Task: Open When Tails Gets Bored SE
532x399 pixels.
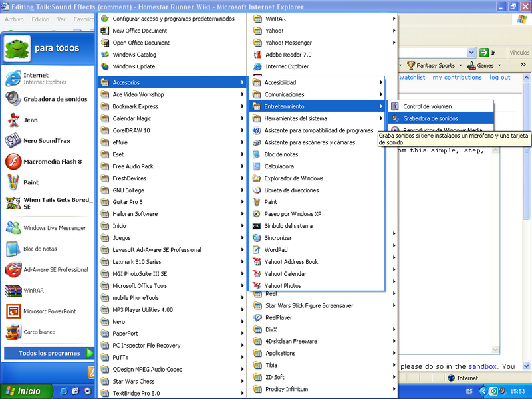Action: (x=47, y=203)
